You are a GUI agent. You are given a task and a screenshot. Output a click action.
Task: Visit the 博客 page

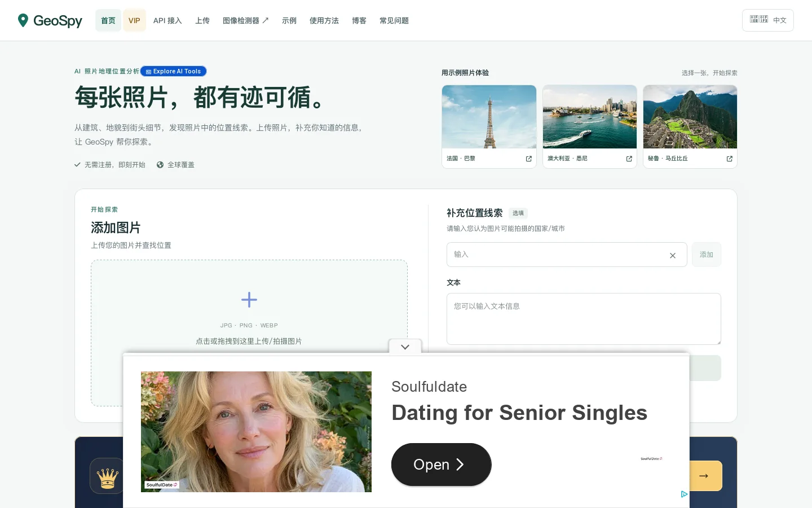pyautogui.click(x=359, y=21)
